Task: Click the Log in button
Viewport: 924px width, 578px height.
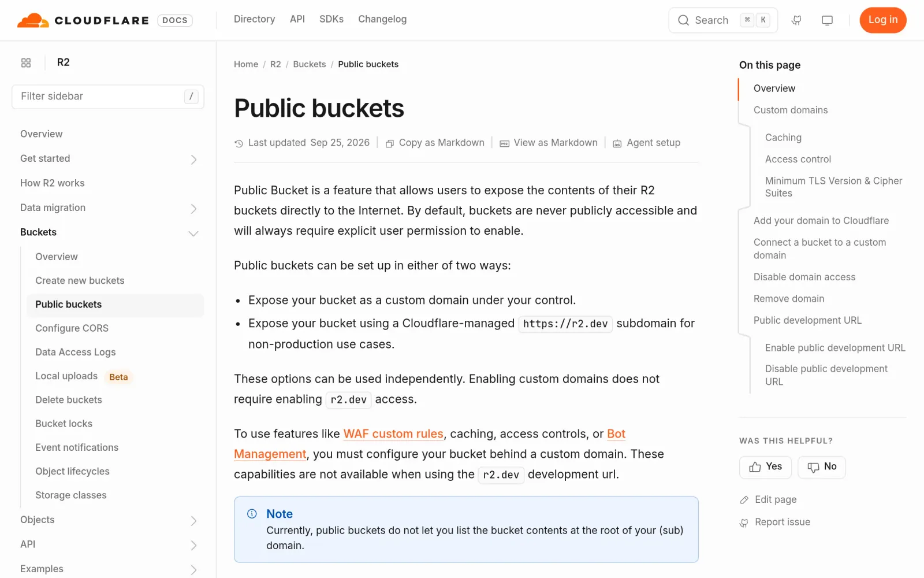Action: [x=883, y=20]
